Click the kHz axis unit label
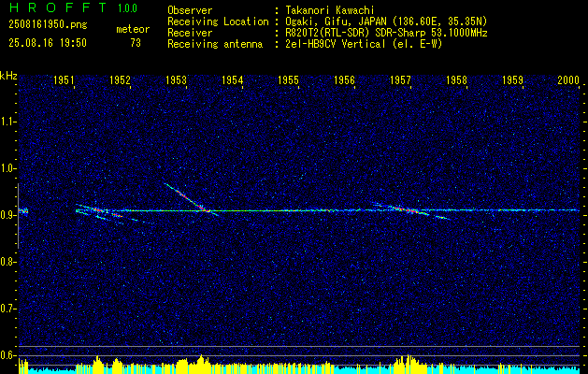Image resolution: width=588 pixels, height=374 pixels. pyautogui.click(x=8, y=76)
